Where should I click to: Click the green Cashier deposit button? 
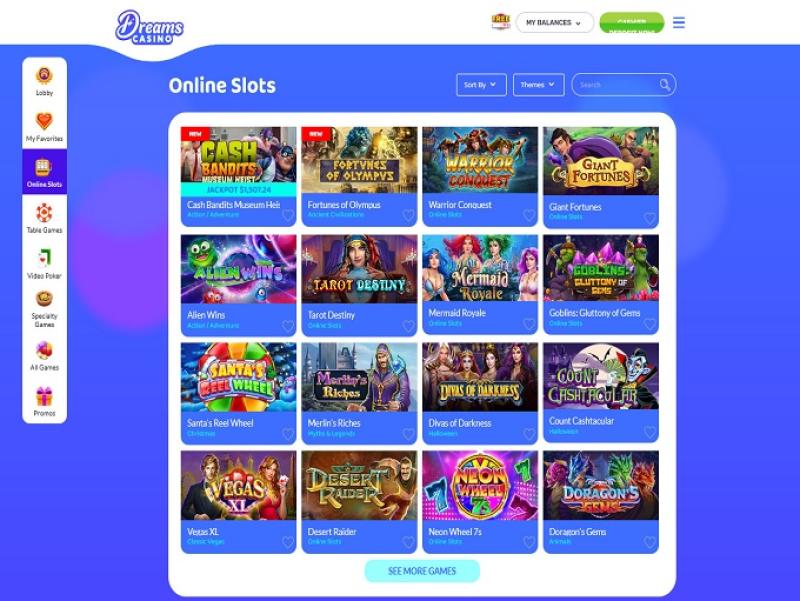[632, 22]
